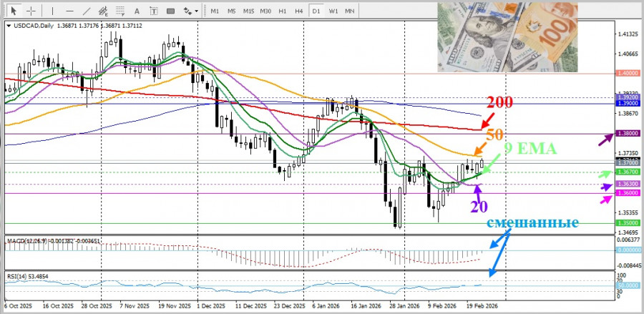Click the 1.38670 price scale value
The height and width of the screenshot is (314, 644).
pos(628,112)
